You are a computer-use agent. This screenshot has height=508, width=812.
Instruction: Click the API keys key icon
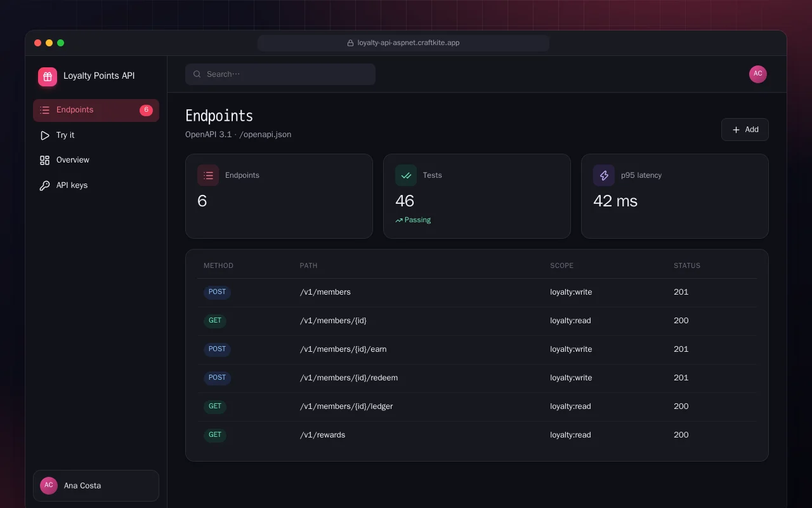point(44,185)
